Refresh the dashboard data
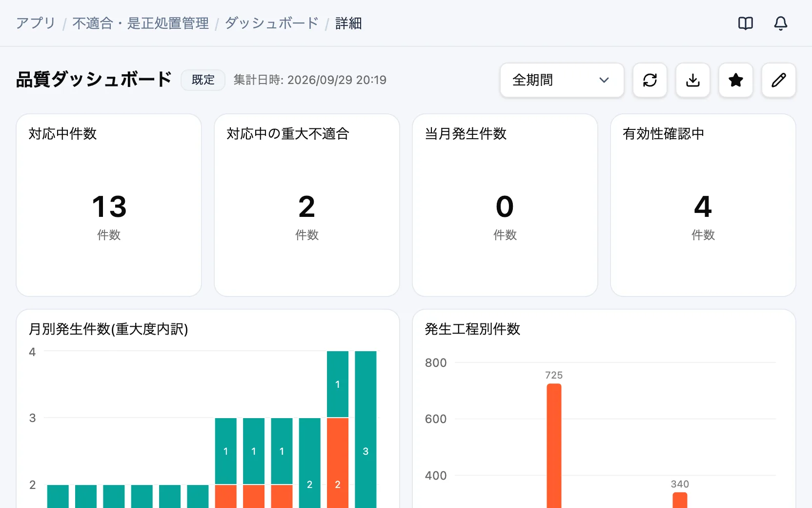The image size is (812, 508). pos(650,80)
